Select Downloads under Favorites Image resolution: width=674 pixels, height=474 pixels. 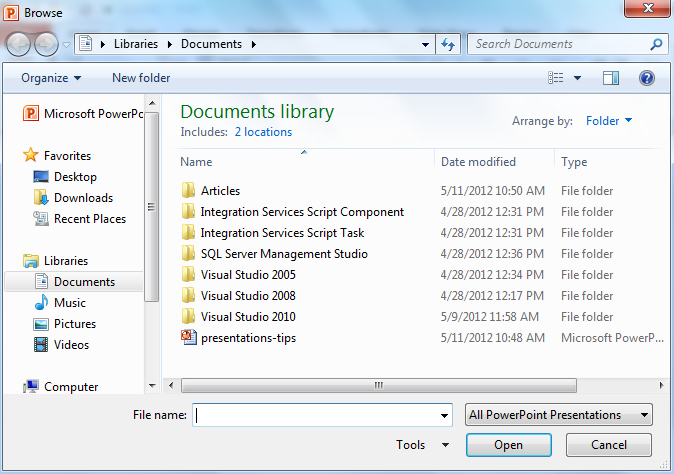pos(73,198)
